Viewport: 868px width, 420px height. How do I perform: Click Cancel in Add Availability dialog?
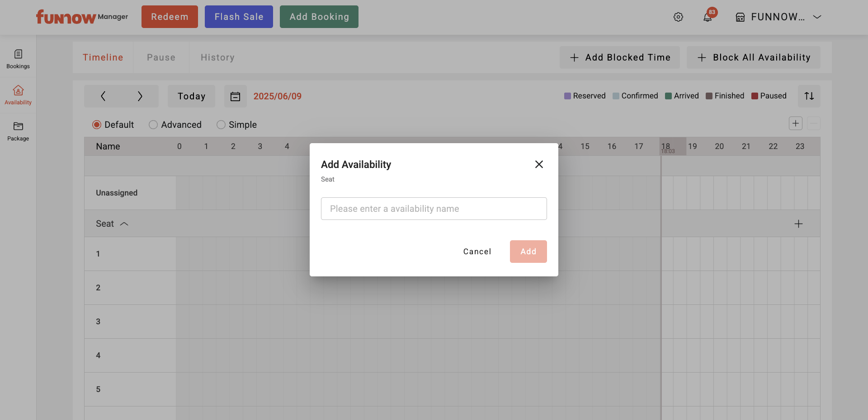pos(477,252)
